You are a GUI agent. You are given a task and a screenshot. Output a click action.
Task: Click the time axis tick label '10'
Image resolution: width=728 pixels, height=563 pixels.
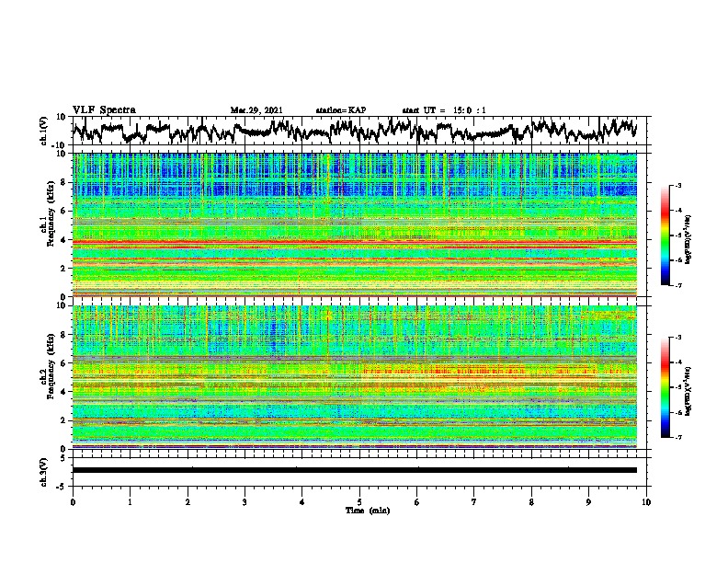coord(646,502)
